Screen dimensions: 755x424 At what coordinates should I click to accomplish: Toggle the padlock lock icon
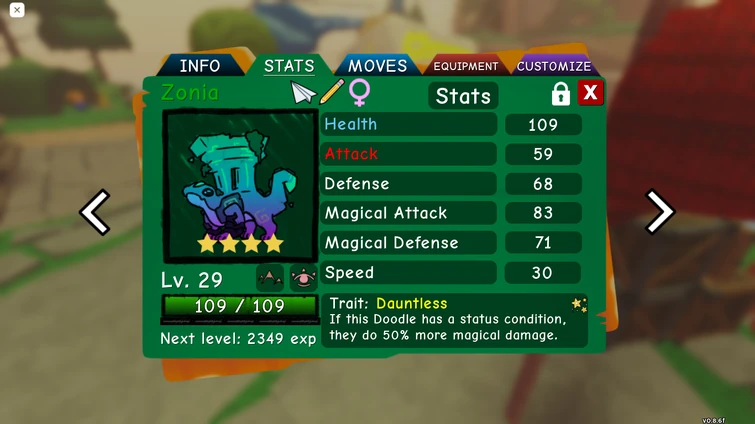pyautogui.click(x=560, y=93)
